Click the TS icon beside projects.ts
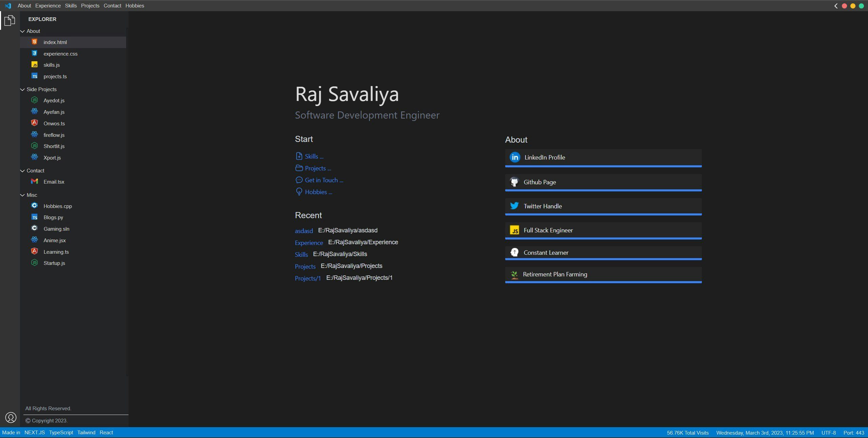Screen dimensions: 868x438 pos(35,76)
